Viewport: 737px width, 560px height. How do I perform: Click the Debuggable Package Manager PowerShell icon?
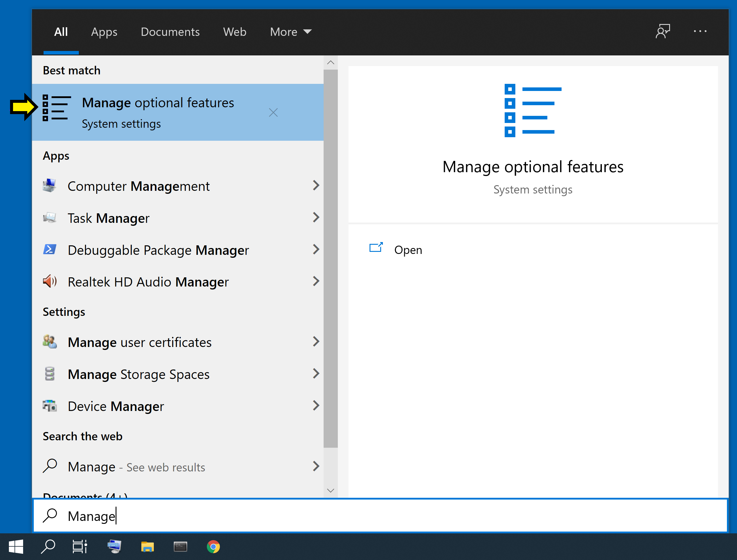tap(50, 249)
